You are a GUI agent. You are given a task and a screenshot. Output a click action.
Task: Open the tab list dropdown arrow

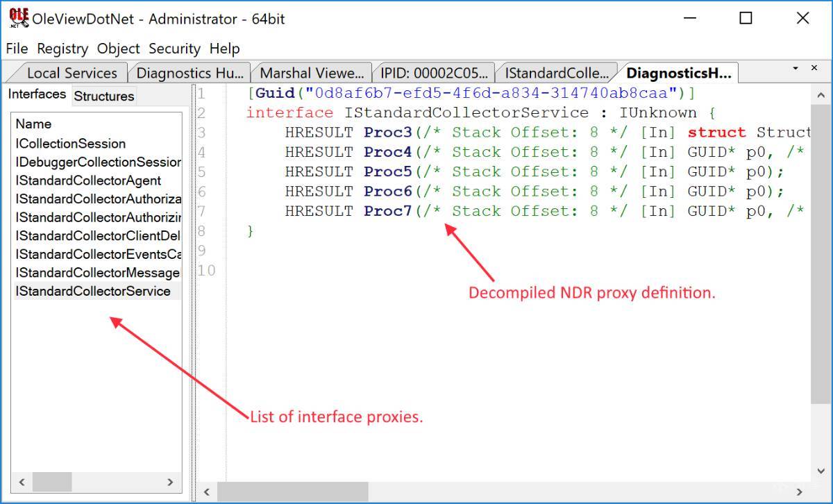pyautogui.click(x=796, y=68)
